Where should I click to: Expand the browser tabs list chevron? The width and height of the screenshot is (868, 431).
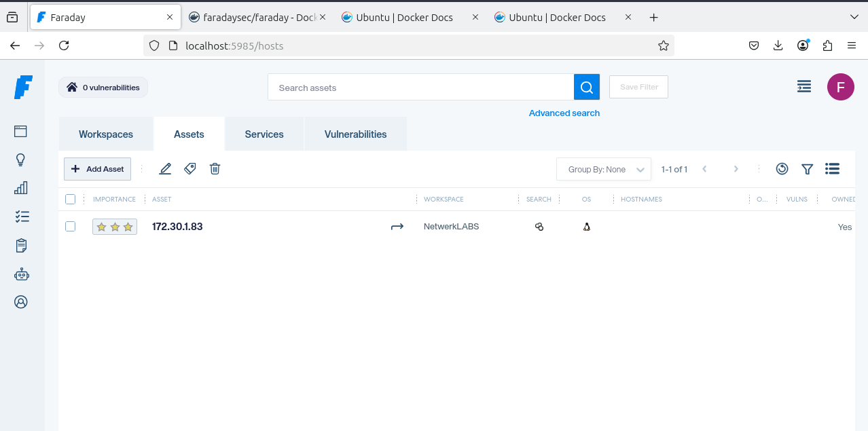(854, 17)
